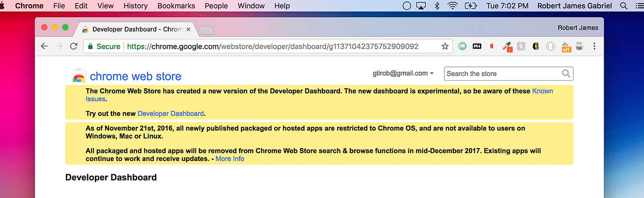
Task: Open the curly braces JSON extension icon
Action: tap(551, 47)
